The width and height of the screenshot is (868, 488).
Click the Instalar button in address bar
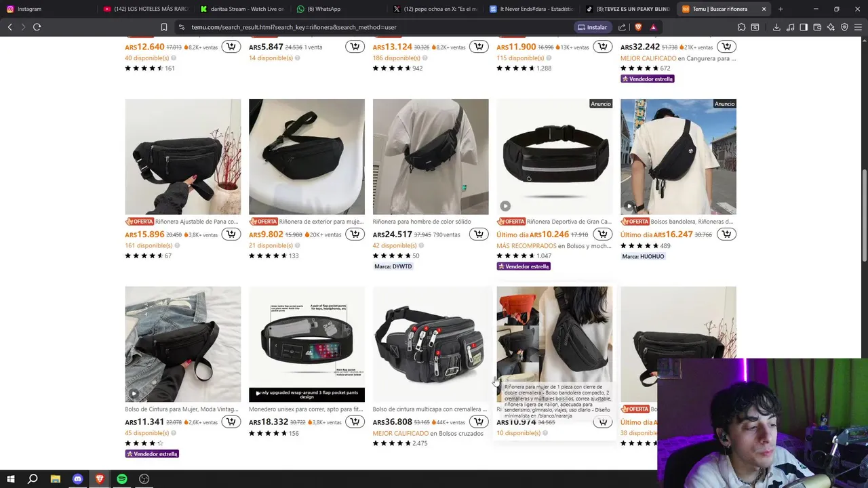point(592,27)
